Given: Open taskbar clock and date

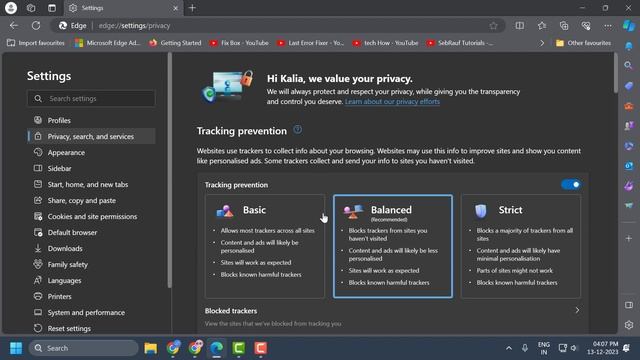Looking at the screenshot, I should coord(603,348).
